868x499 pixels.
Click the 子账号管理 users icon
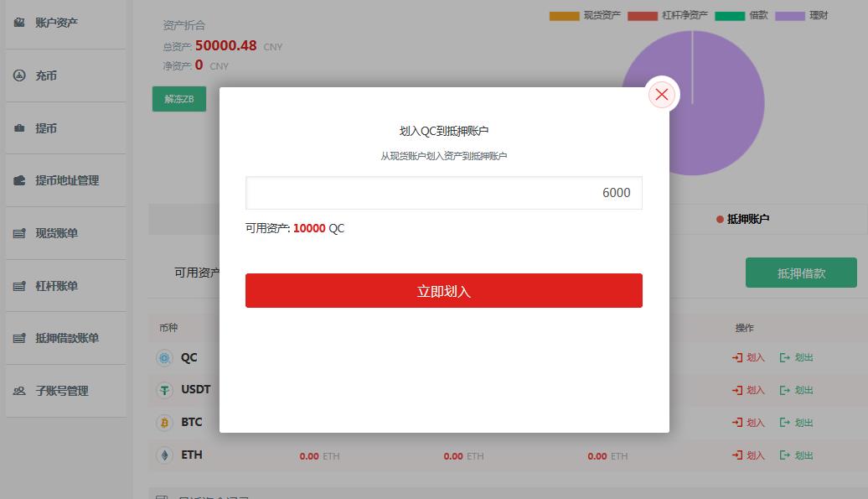point(19,391)
